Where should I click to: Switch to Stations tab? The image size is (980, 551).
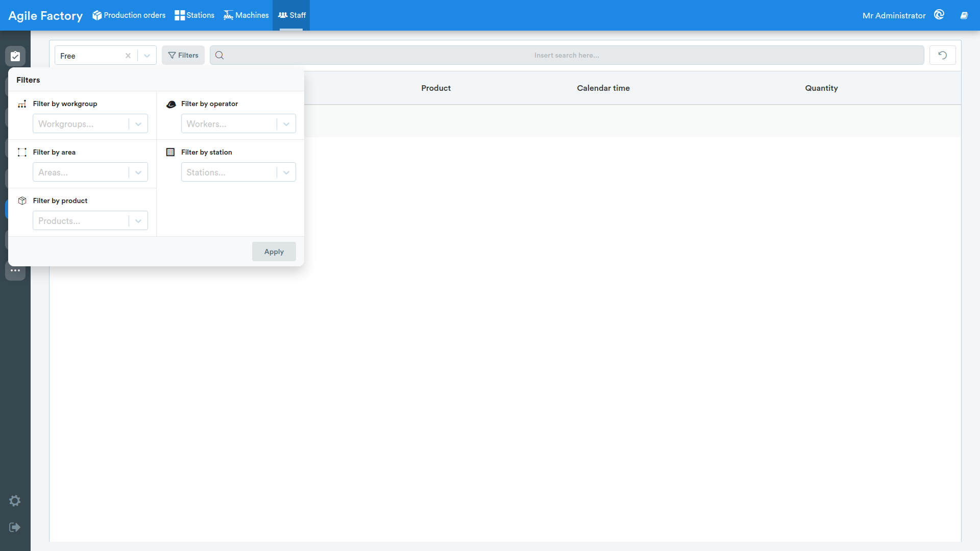click(194, 15)
